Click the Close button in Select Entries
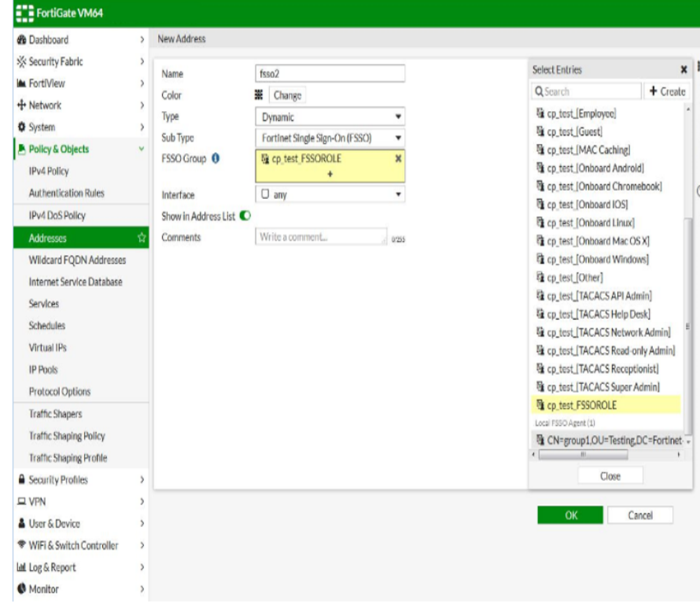The image size is (700, 611). (x=610, y=476)
